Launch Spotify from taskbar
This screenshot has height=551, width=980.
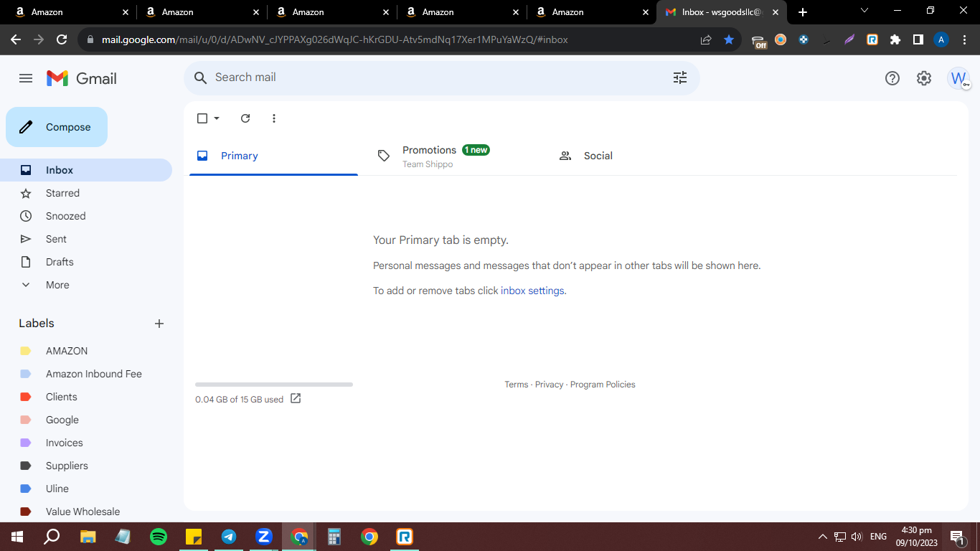coord(159,537)
